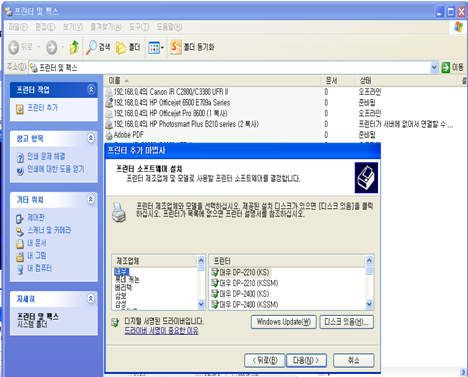Click the wizard's < 뒤로(B) button
This screenshot has width=468, height=377.
coord(265,360)
